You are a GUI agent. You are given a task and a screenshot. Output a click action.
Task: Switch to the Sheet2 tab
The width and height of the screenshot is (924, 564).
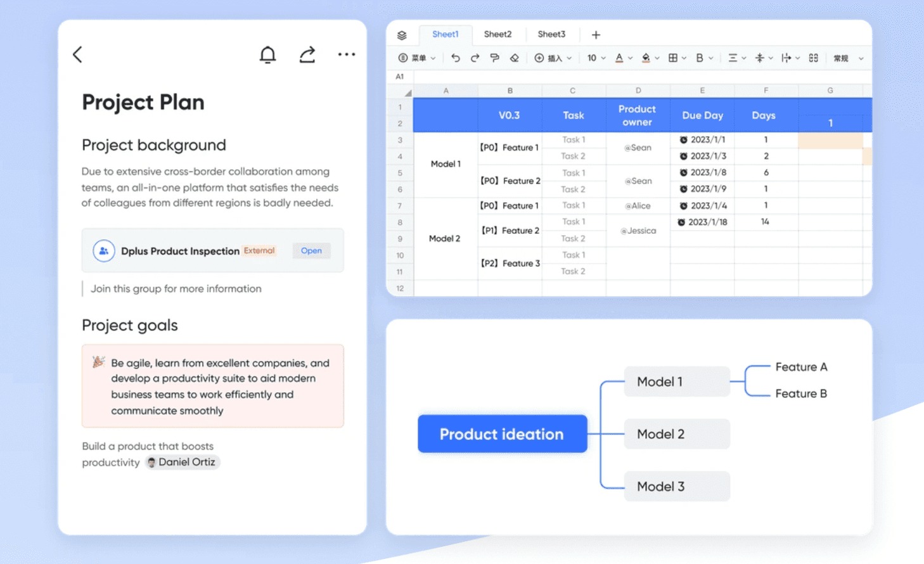[x=497, y=34]
